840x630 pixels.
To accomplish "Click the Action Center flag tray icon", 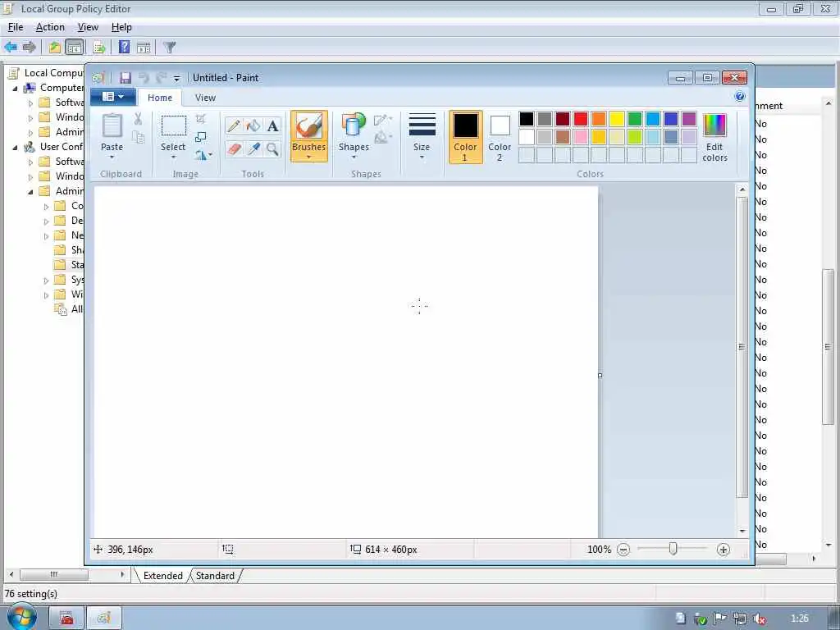I will pyautogui.click(x=719, y=619).
